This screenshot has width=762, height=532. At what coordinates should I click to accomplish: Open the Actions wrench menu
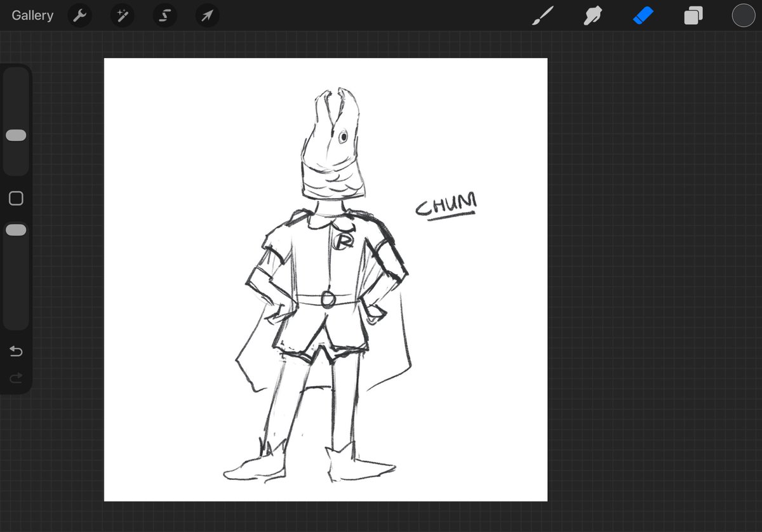pos(79,16)
